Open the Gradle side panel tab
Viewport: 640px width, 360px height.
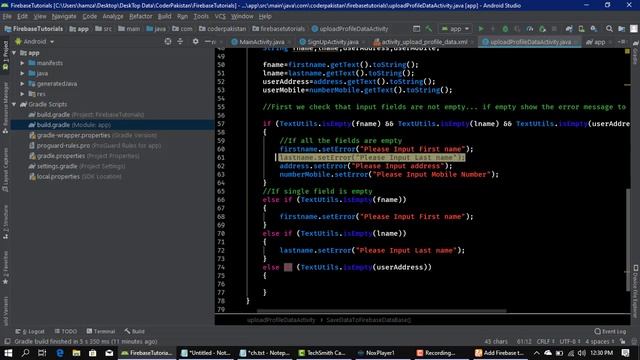[x=636, y=54]
